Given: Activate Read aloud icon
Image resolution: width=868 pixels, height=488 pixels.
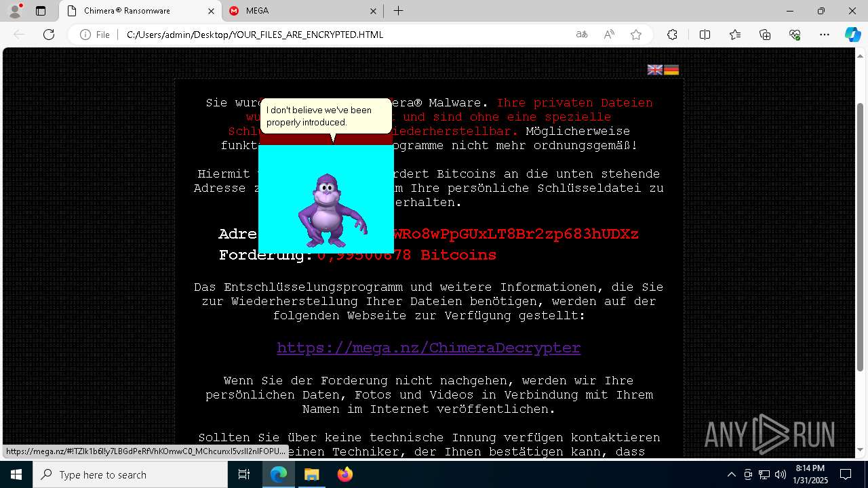Looking at the screenshot, I should 609,35.
